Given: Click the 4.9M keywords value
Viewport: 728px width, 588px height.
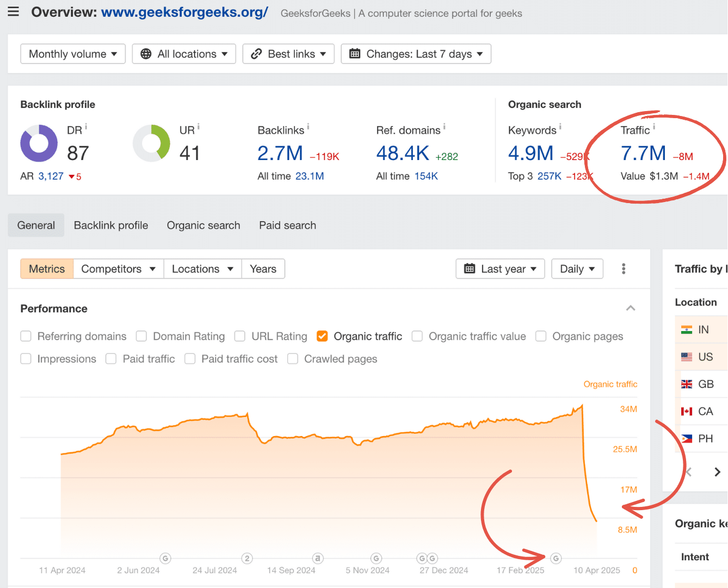Looking at the screenshot, I should click(x=531, y=154).
